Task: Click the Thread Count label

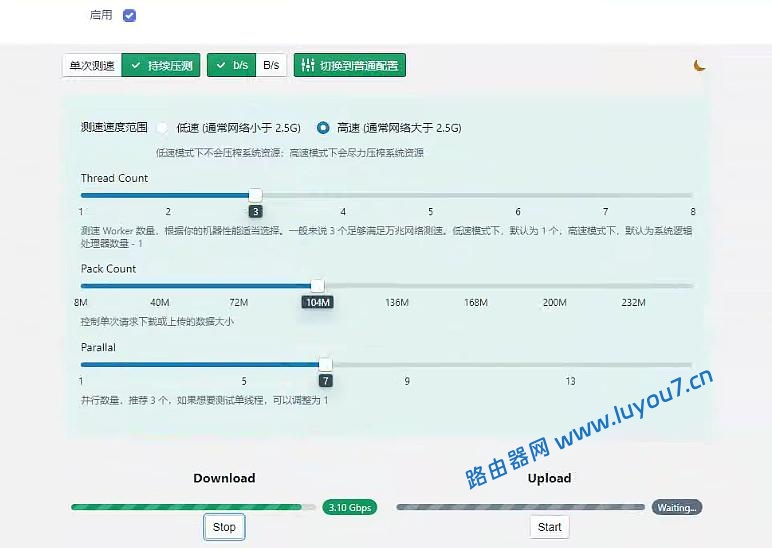Action: pos(114,178)
